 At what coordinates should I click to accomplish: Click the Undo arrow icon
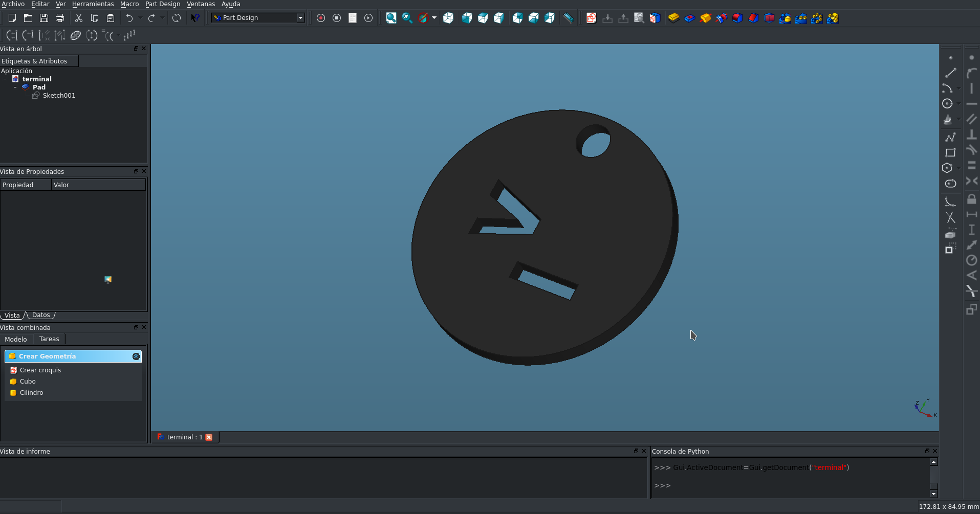pos(129,18)
